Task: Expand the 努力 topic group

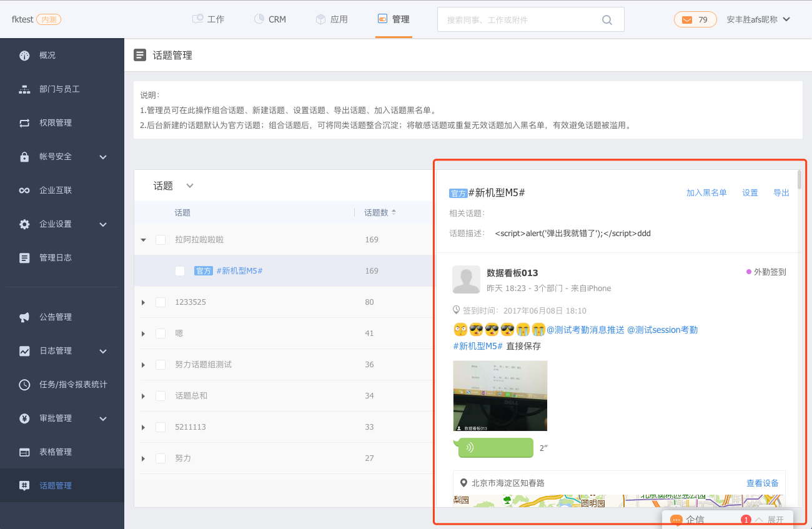Action: [x=143, y=458]
